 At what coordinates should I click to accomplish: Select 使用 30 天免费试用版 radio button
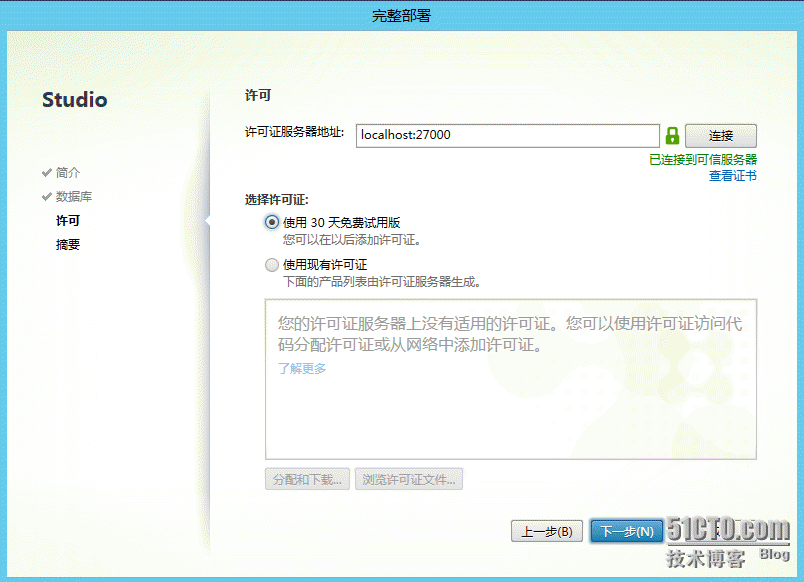(272, 223)
